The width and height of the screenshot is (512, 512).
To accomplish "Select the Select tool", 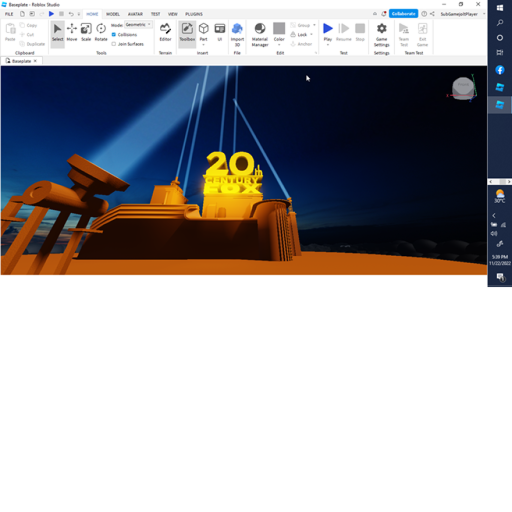I will point(57,33).
